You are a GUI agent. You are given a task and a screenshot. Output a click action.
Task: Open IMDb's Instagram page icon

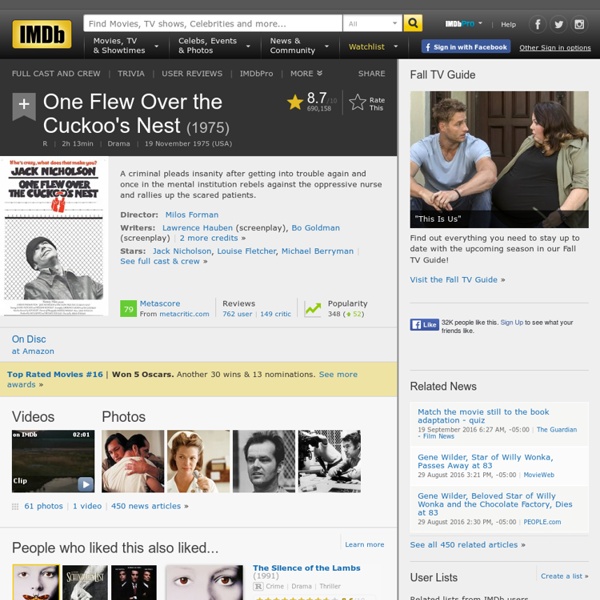coord(579,24)
